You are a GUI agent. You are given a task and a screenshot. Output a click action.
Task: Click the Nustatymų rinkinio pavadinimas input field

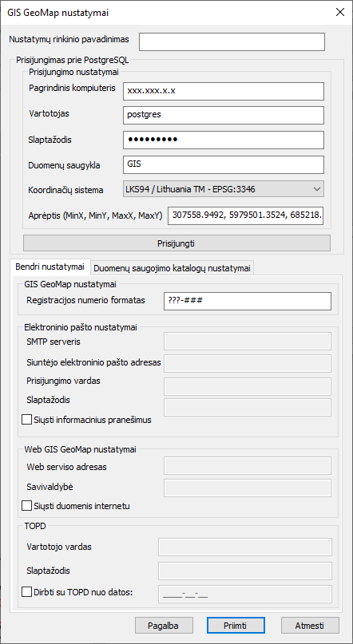click(x=232, y=41)
